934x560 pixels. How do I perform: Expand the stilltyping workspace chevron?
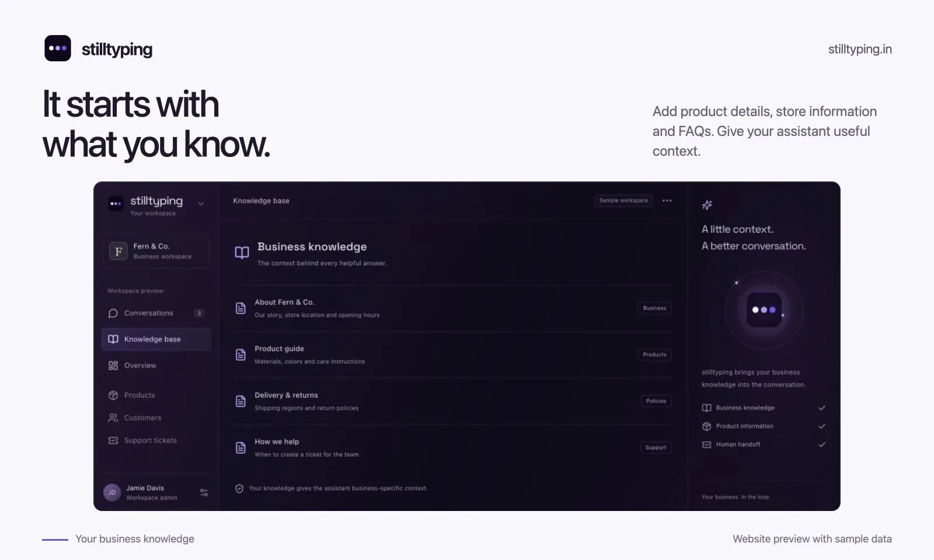(x=201, y=204)
